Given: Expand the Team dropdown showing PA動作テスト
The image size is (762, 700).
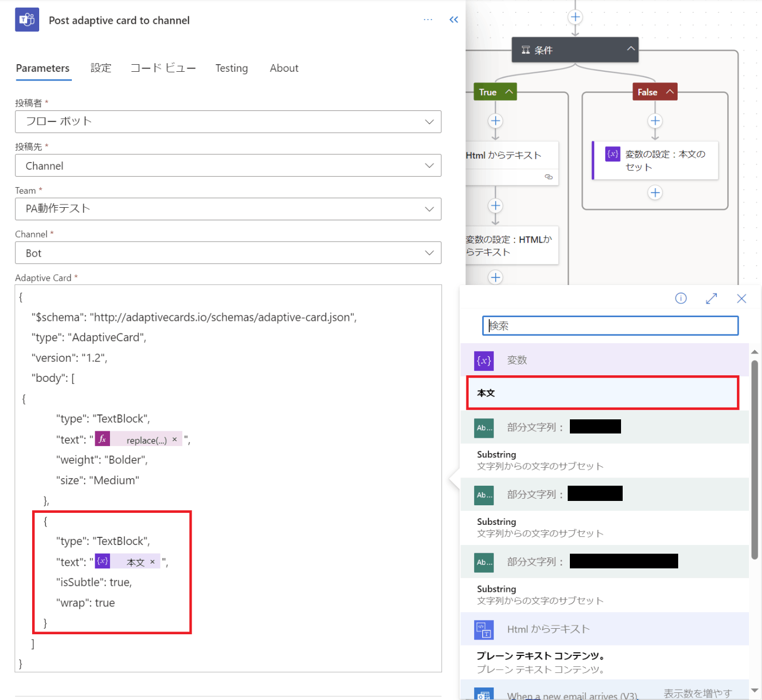Looking at the screenshot, I should tap(228, 209).
